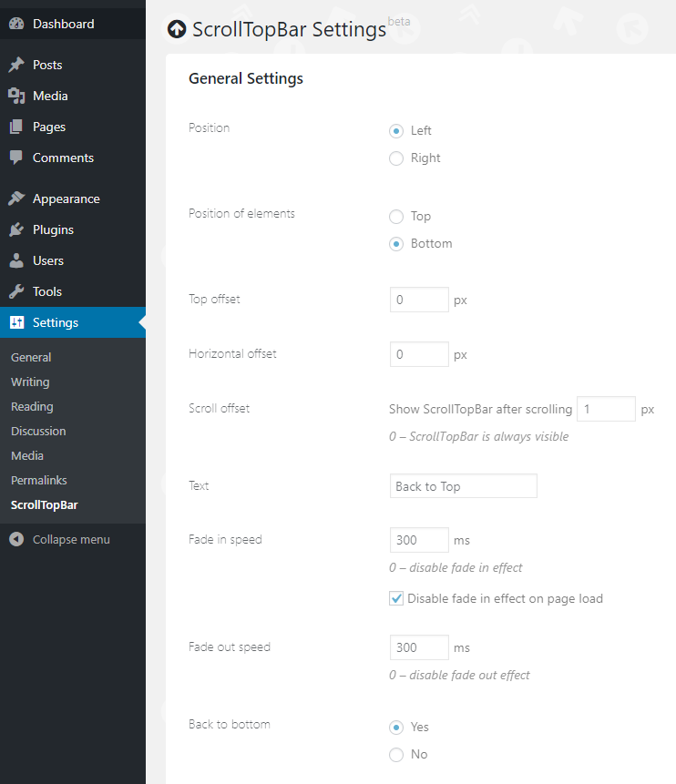Click the Scroll offset pixel input field
Viewport: 676px width, 784px height.
(x=606, y=409)
